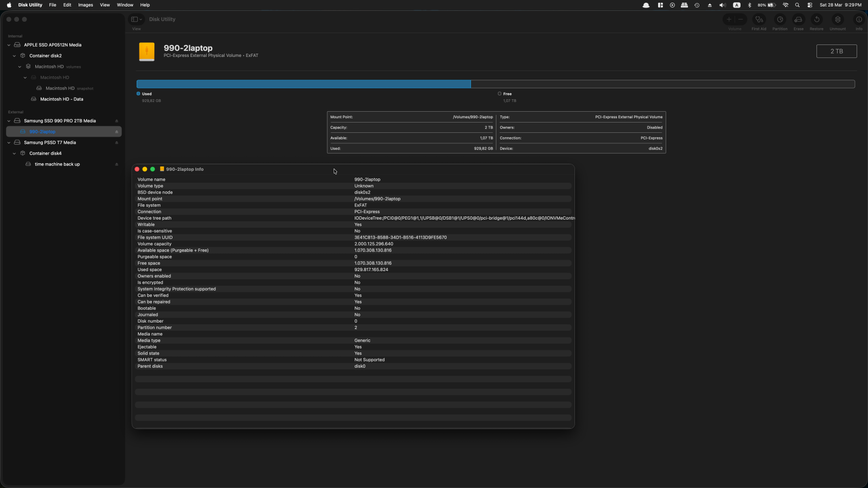Eject the Samsung SSD 990 PRO disk
Viewport: 868px width, 488px height.
tap(117, 121)
